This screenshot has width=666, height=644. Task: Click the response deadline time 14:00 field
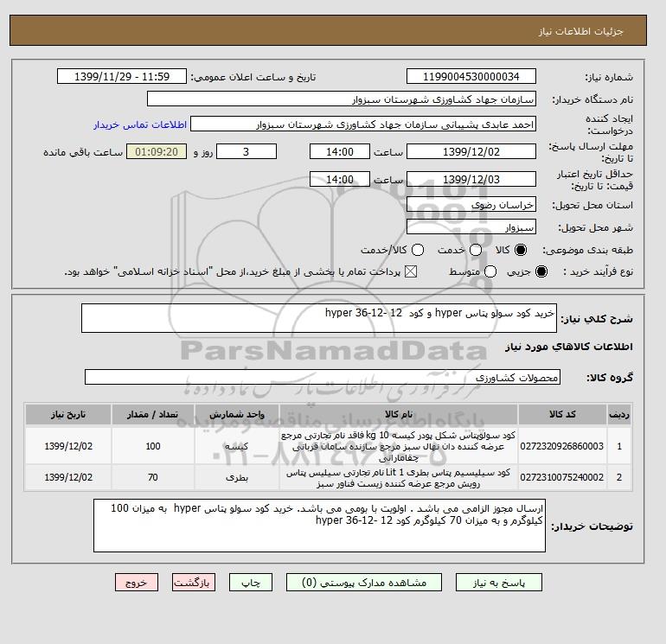(x=340, y=151)
